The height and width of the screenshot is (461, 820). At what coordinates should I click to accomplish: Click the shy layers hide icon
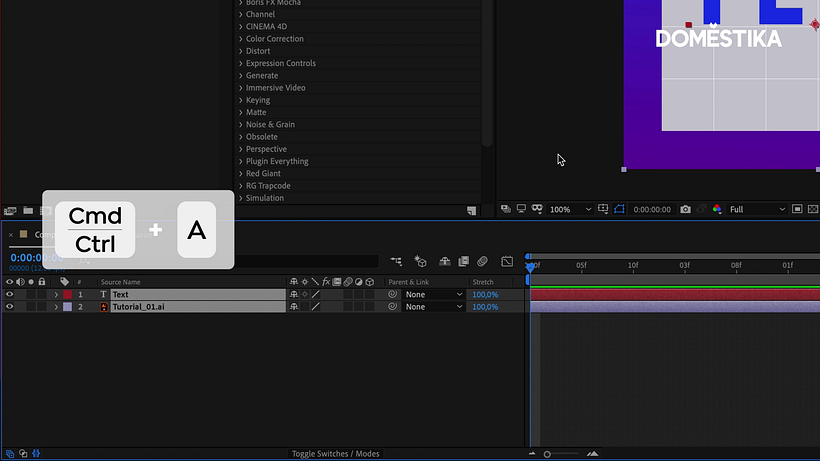point(445,261)
